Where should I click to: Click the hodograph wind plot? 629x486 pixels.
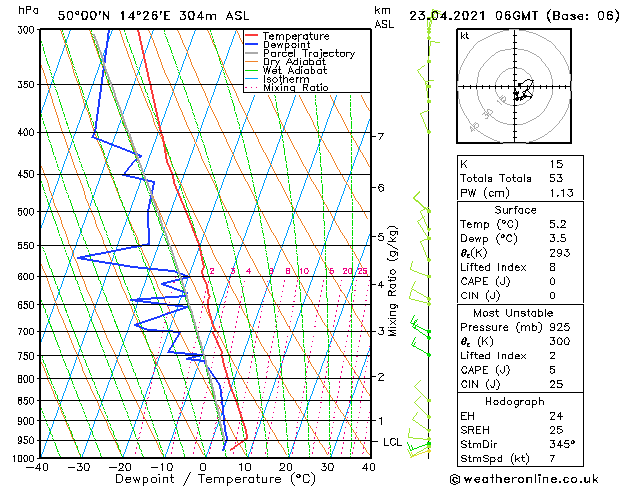click(x=514, y=86)
